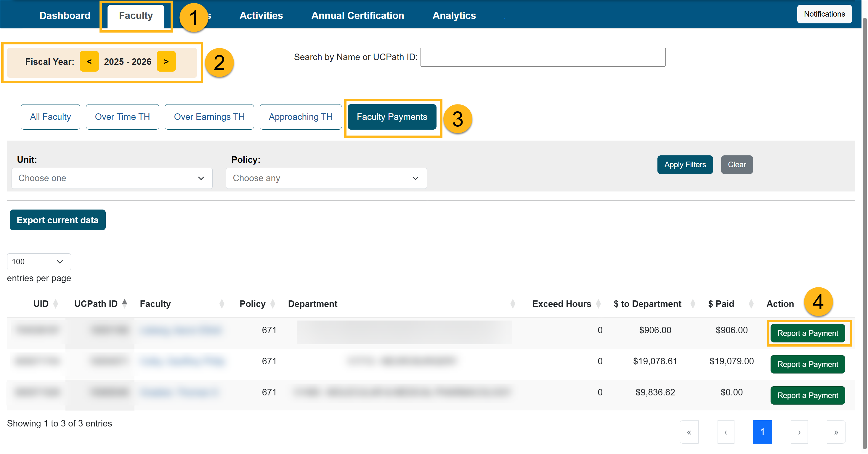
Task: Sort by UCPath ID column arrow
Action: tap(125, 303)
